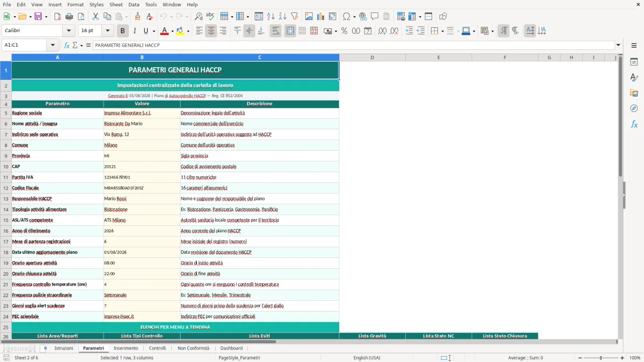The height and width of the screenshot is (362, 644).
Task: Cut selection with scissors icon
Action: [x=95, y=17]
